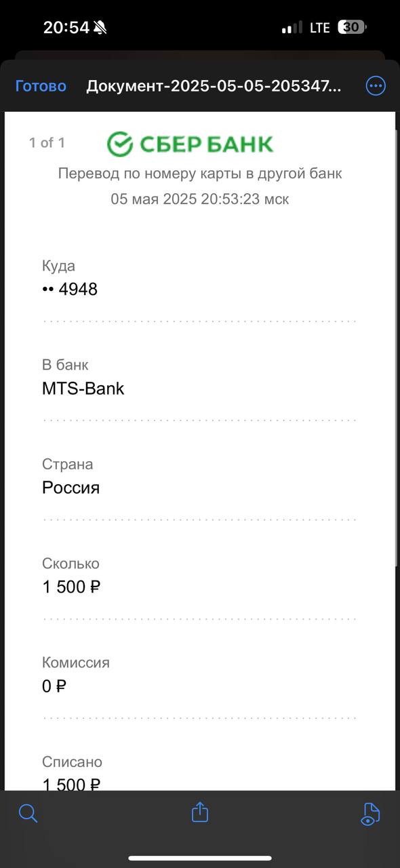The height and width of the screenshot is (868, 400).
Task: Tap the document title Документ-2025-05-05
Action: [x=214, y=86]
